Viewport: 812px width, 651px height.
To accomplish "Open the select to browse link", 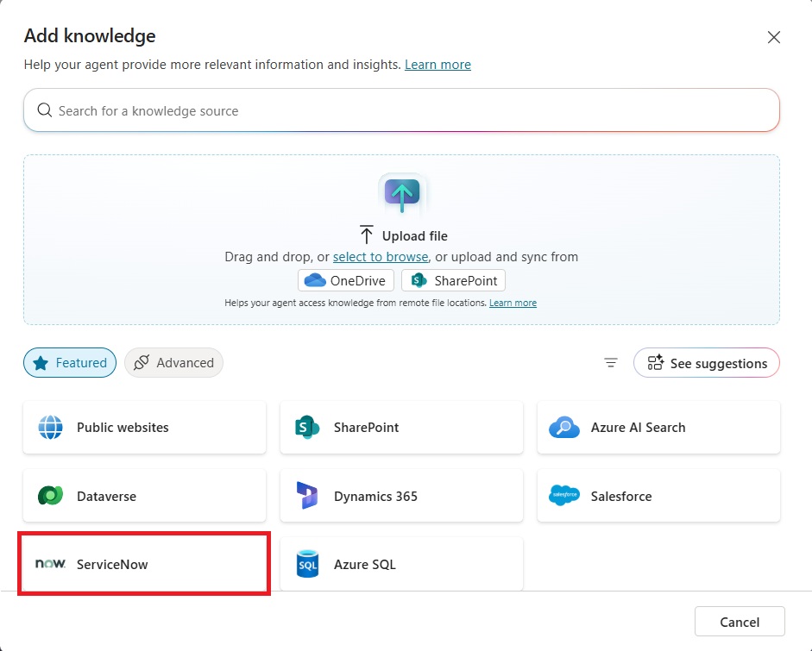I will pyautogui.click(x=380, y=257).
